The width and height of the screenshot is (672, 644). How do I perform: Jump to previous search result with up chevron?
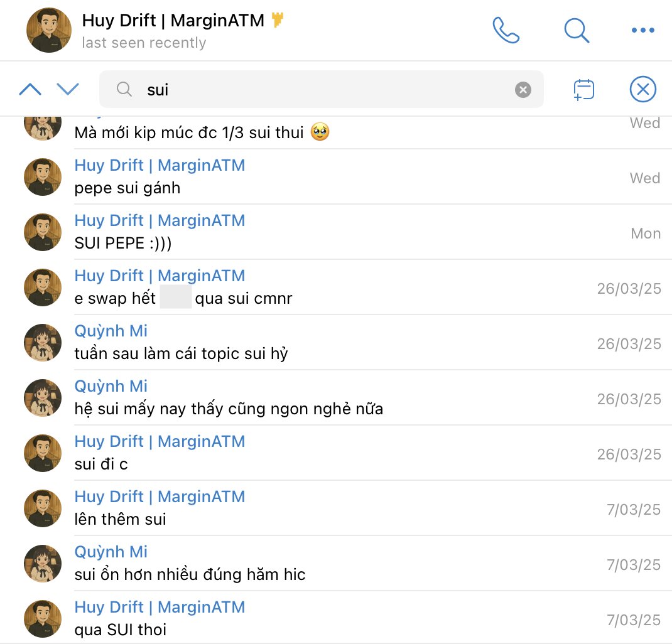(x=30, y=89)
